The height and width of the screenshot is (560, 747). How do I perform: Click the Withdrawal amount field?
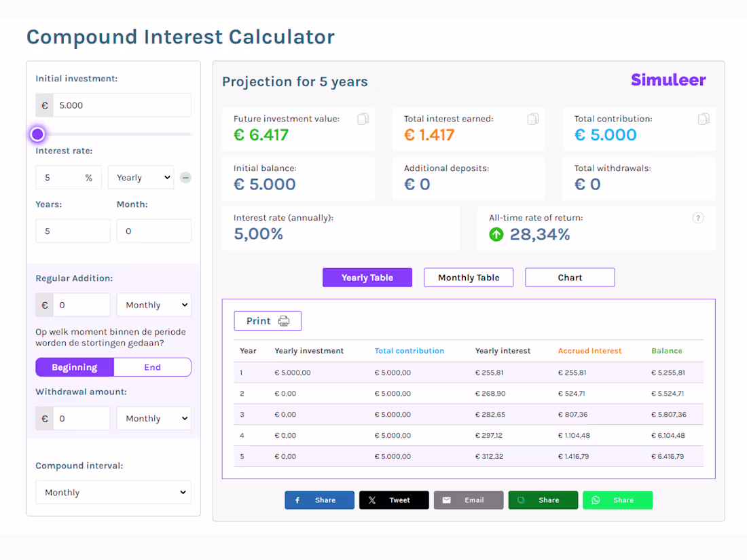click(82, 419)
